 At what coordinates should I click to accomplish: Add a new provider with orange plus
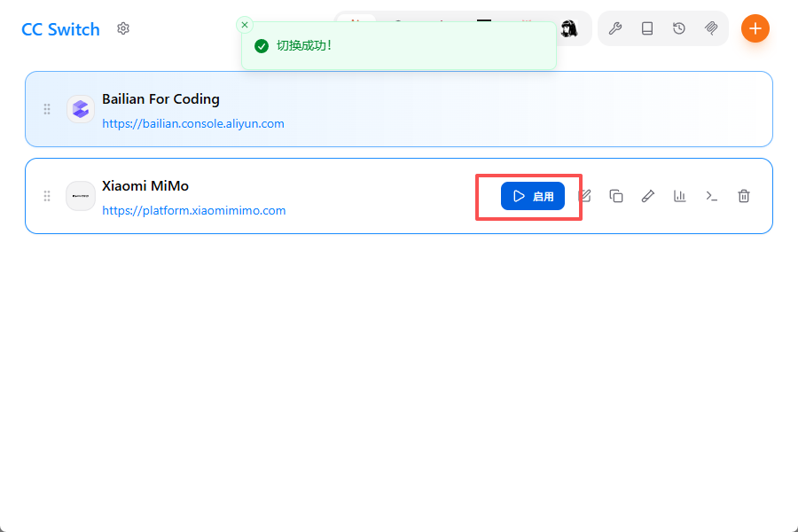pos(755,28)
